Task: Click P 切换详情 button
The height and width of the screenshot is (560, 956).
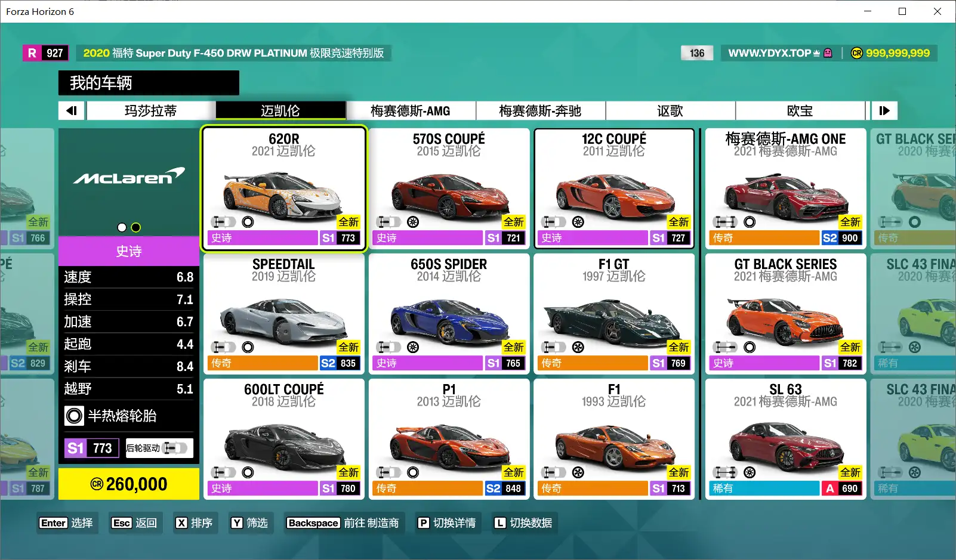Action: [x=447, y=523]
